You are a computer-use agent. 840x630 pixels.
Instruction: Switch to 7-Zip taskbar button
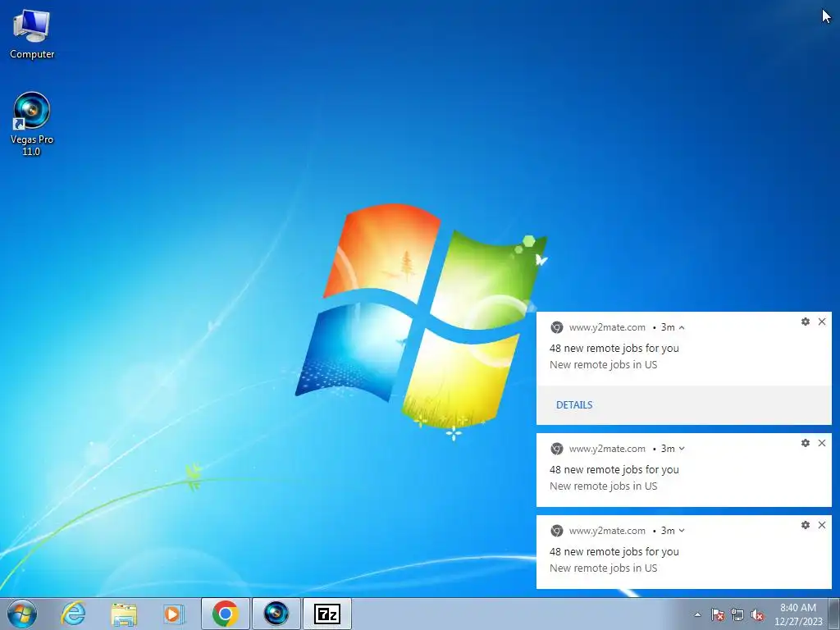327,614
